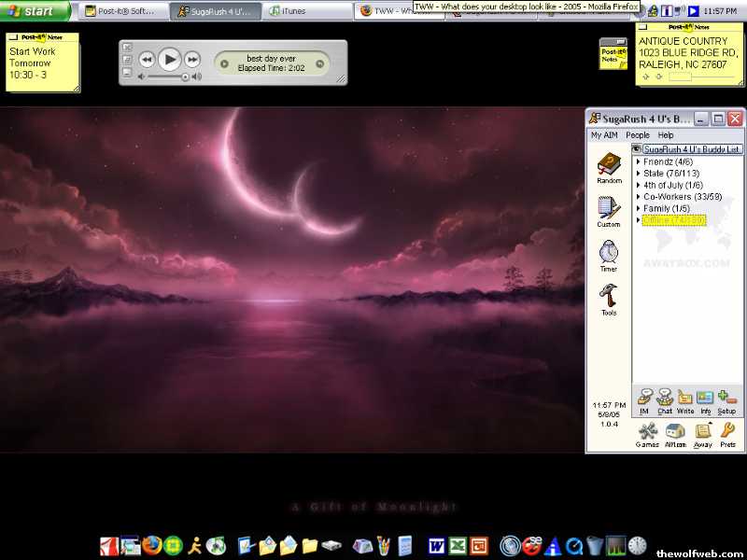
Task: Open the Chat icon in AIM
Action: (665, 399)
